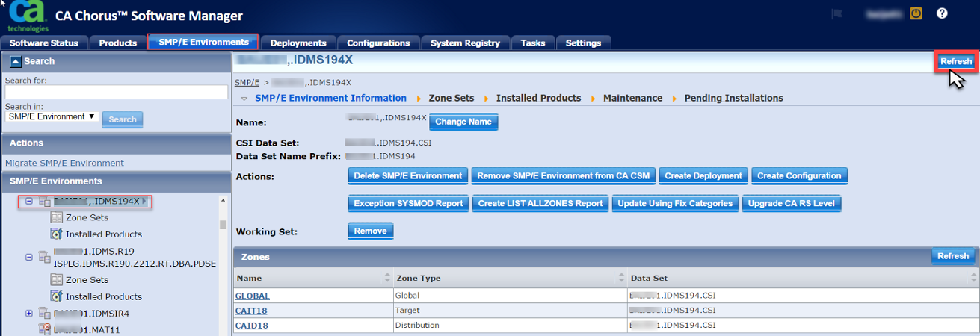Click the Working Set Remove button
980x336 pixels.
click(x=371, y=231)
